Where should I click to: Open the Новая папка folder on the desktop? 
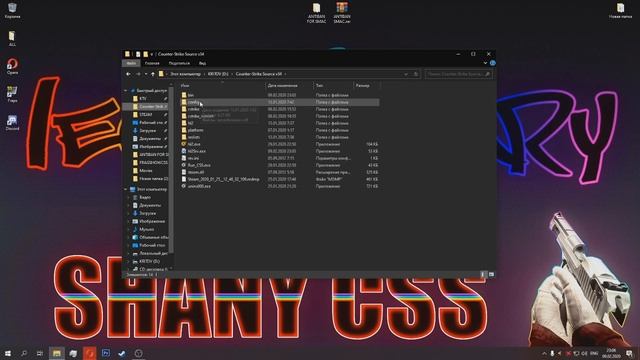620,11
